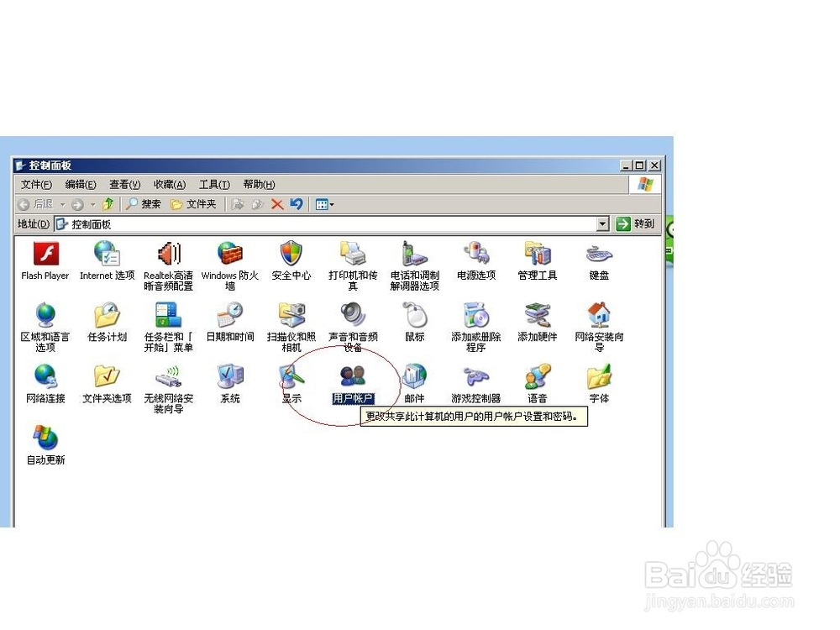Maximize the 控制面板 window
840x630 pixels.
(x=639, y=165)
